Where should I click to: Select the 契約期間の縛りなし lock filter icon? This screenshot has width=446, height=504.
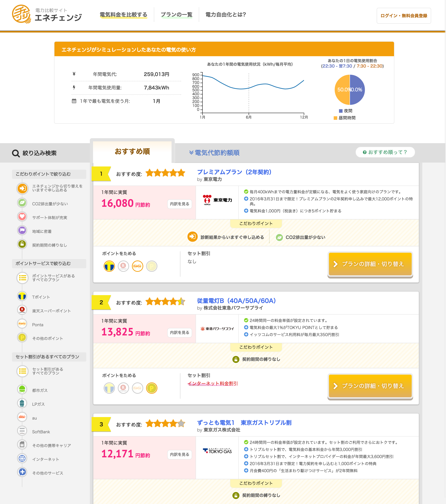pyautogui.click(x=22, y=244)
